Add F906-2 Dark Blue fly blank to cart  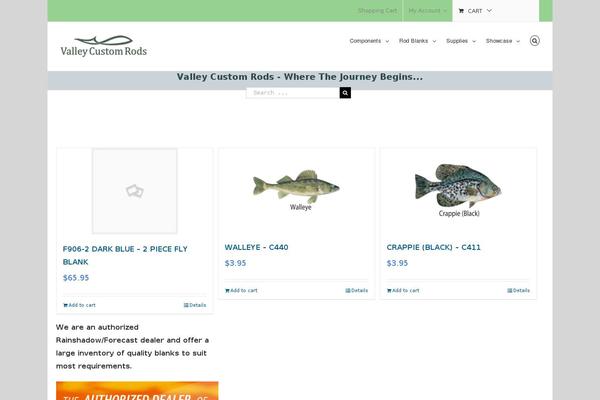[x=79, y=305]
